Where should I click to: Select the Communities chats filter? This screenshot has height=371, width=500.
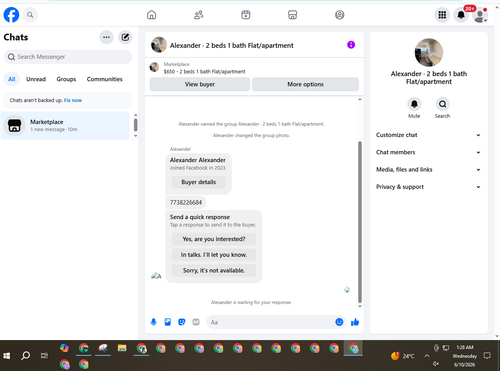[x=105, y=79]
